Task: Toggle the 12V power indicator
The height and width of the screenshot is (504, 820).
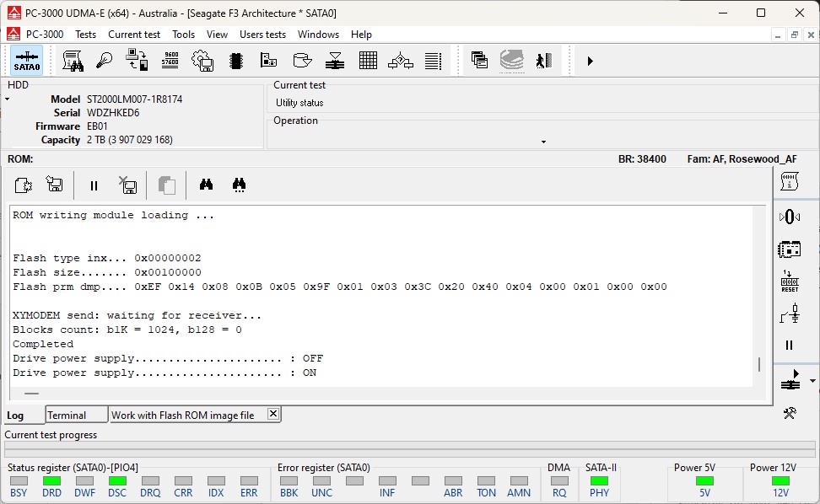Action: click(780, 481)
